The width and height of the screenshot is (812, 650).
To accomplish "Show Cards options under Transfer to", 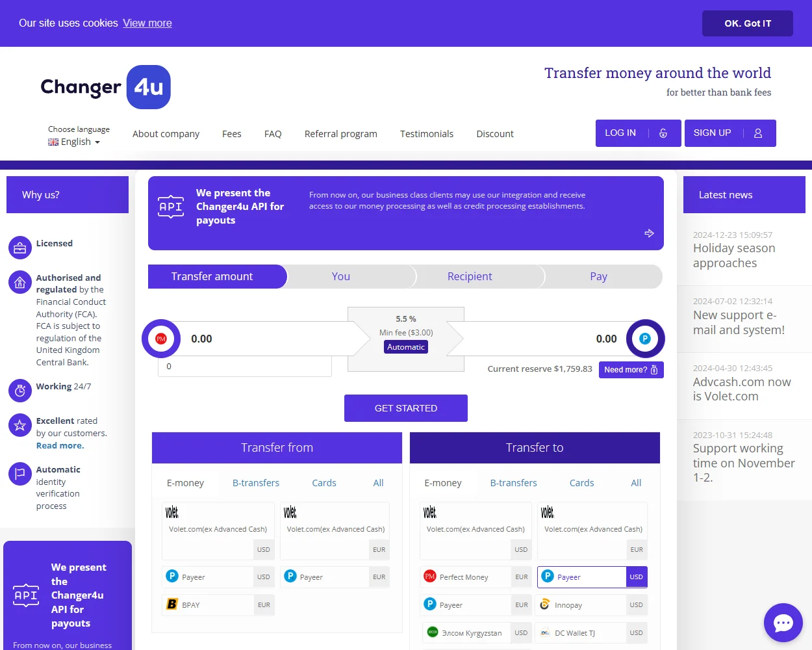I will pyautogui.click(x=582, y=483).
